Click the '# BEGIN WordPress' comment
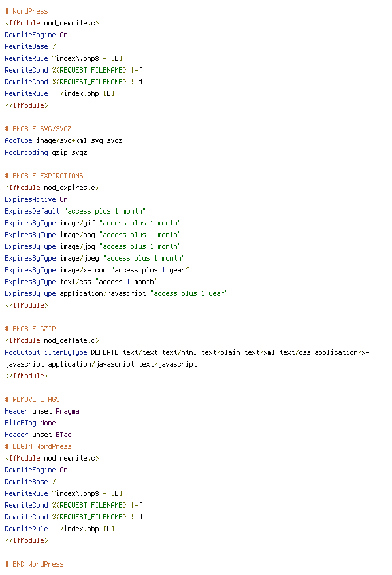This screenshot has height=575, width=392. [38, 446]
